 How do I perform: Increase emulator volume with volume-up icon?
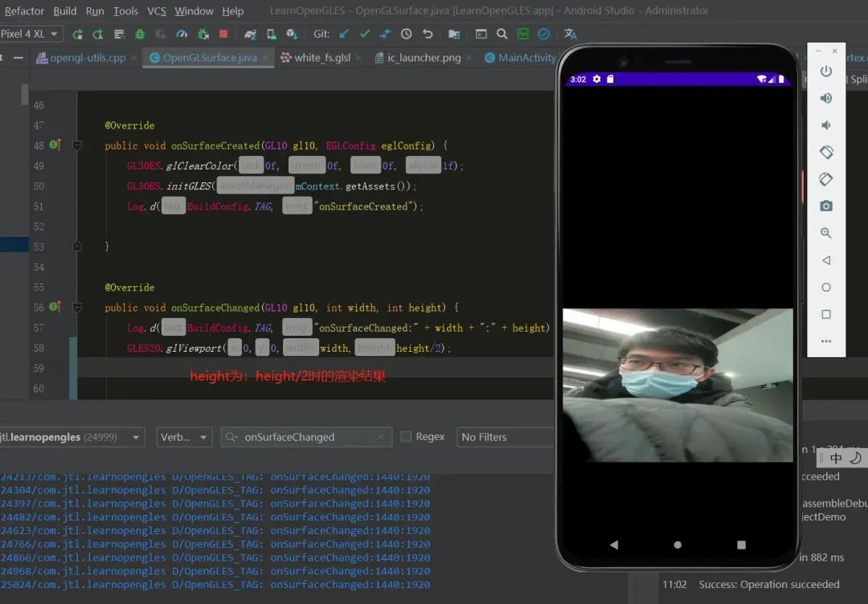pos(826,97)
